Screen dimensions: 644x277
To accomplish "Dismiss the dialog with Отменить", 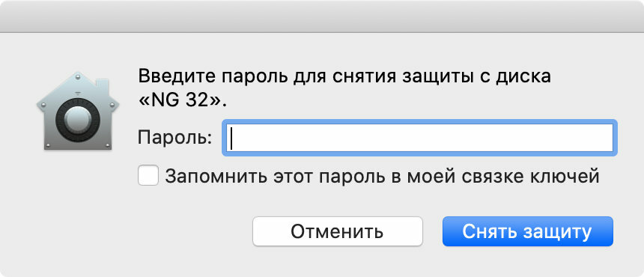I will [x=337, y=231].
